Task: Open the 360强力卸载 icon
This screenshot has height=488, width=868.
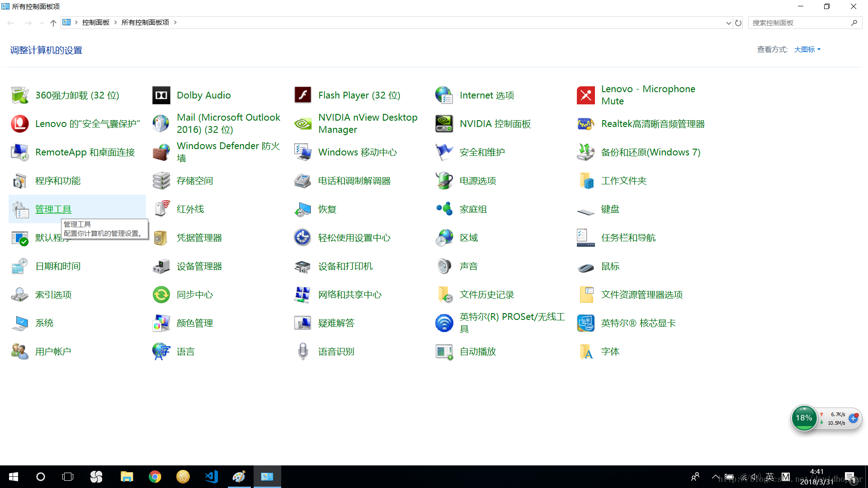Action: [20, 95]
